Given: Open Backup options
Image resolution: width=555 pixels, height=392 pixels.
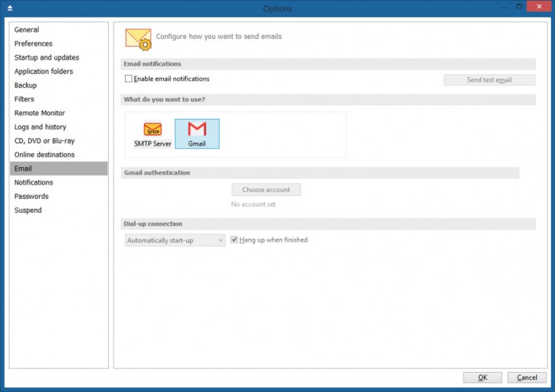Looking at the screenshot, I should point(59,85).
